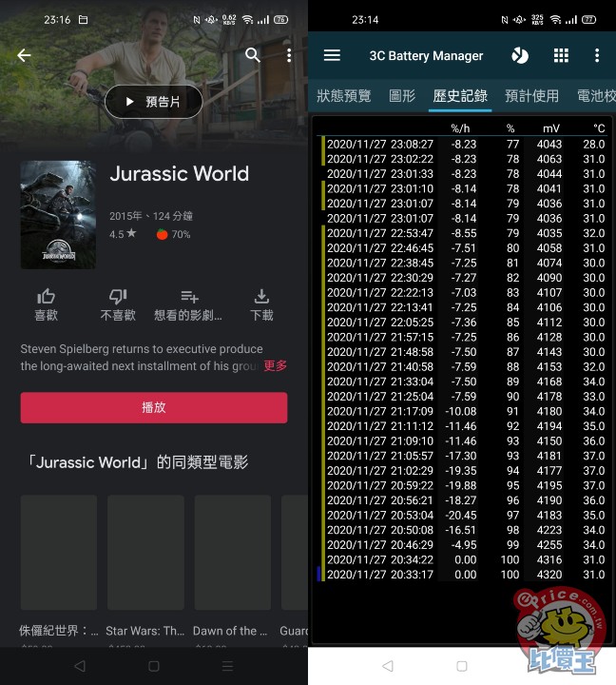Tap the pie chart icon in toolbar
This screenshot has width=616, height=685.
[520, 55]
